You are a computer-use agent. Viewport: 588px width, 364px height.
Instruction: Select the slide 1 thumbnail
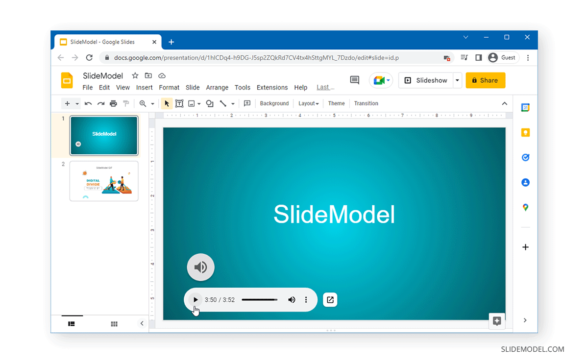click(x=104, y=135)
